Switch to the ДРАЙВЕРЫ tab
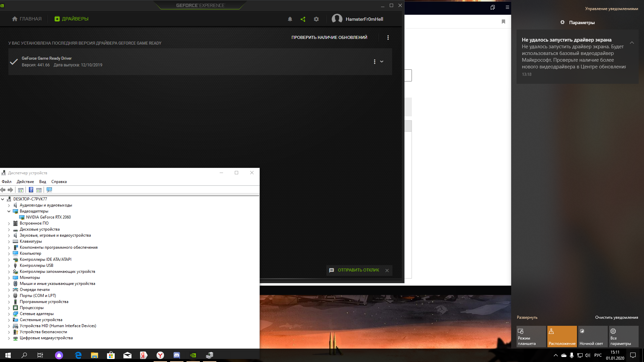 (71, 19)
